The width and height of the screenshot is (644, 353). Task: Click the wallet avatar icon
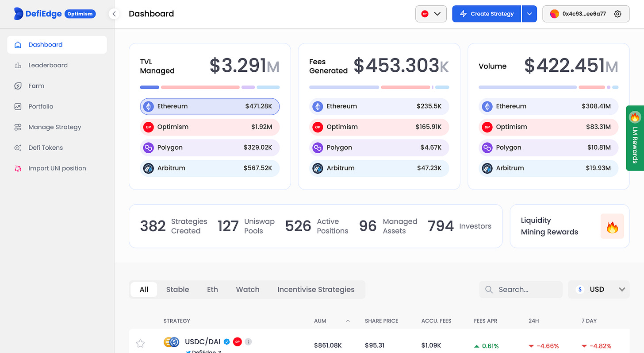click(x=554, y=14)
